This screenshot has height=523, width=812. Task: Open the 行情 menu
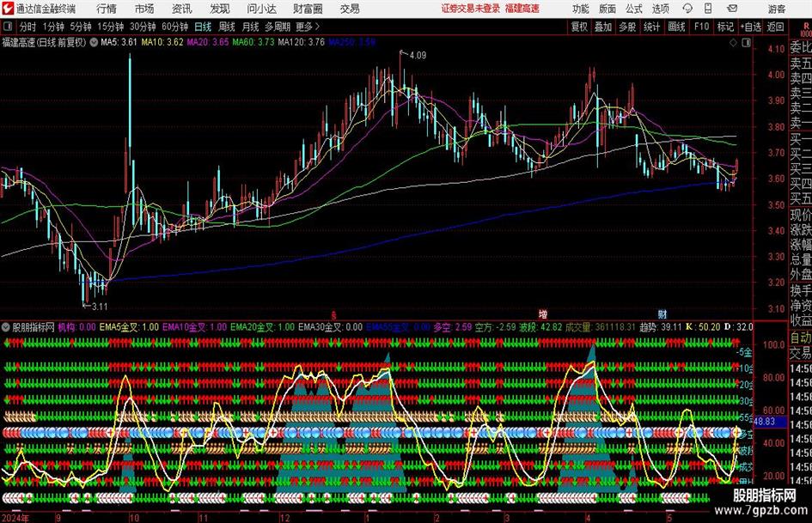(107, 9)
